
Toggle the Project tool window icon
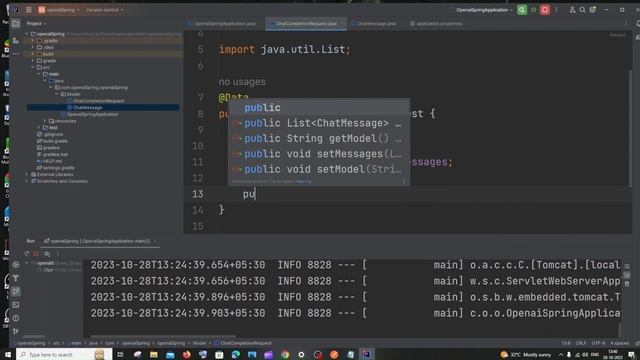pos(16,24)
